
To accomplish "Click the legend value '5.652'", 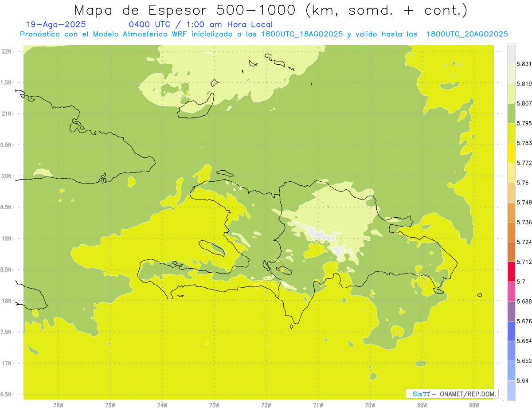I will 524,361.
